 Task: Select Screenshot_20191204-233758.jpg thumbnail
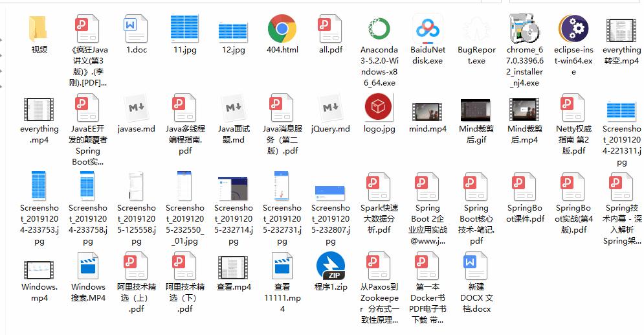coord(87,186)
